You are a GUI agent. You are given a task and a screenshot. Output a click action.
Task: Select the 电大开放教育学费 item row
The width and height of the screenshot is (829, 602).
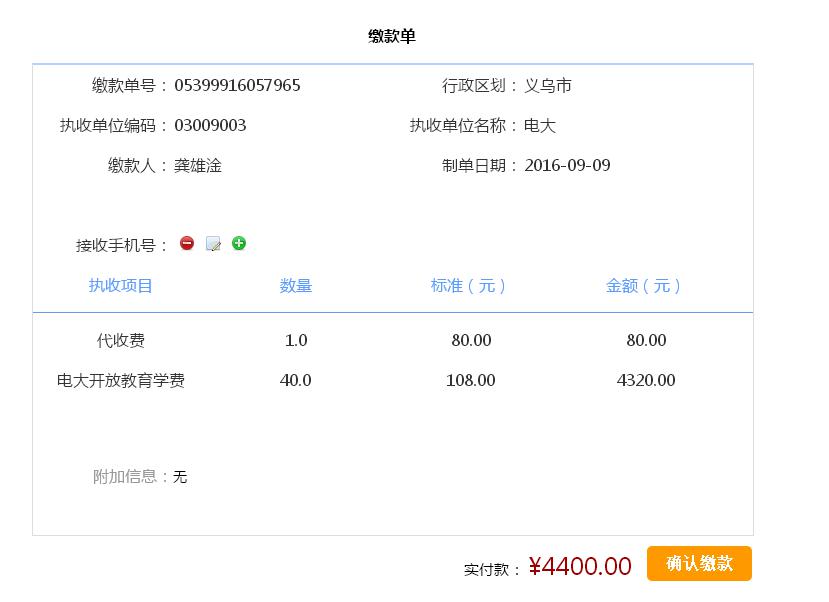click(121, 381)
